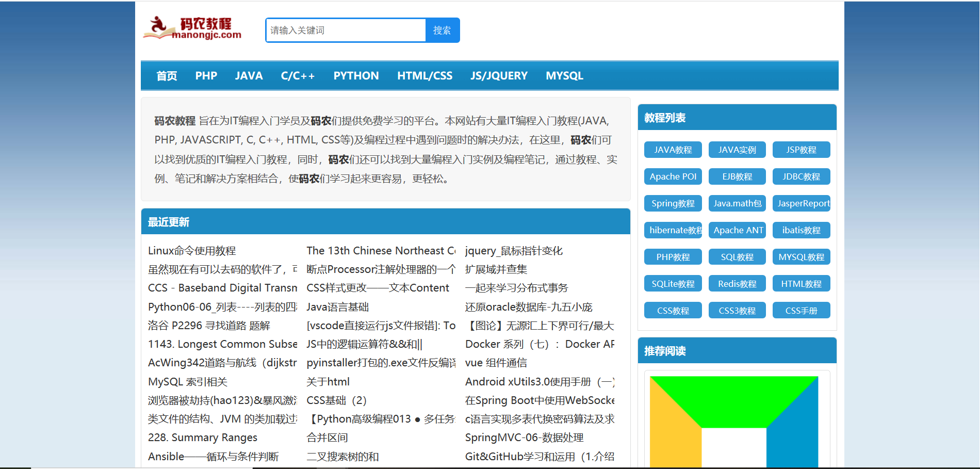The width and height of the screenshot is (980, 469).
Task: Select the hibernate教程 tutorial
Action: 673,230
